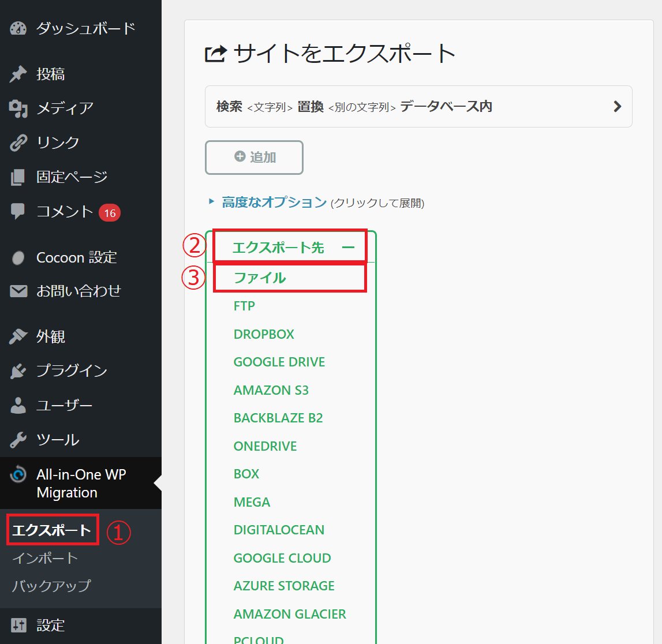
Task: Select バックアップ submenu item
Action: point(51,586)
